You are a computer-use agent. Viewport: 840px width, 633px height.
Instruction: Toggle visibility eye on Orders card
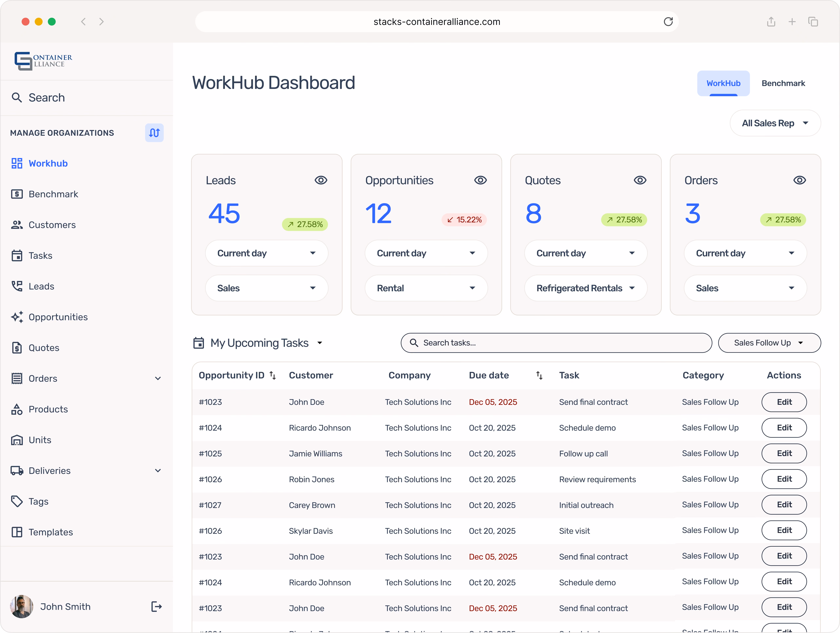(799, 180)
